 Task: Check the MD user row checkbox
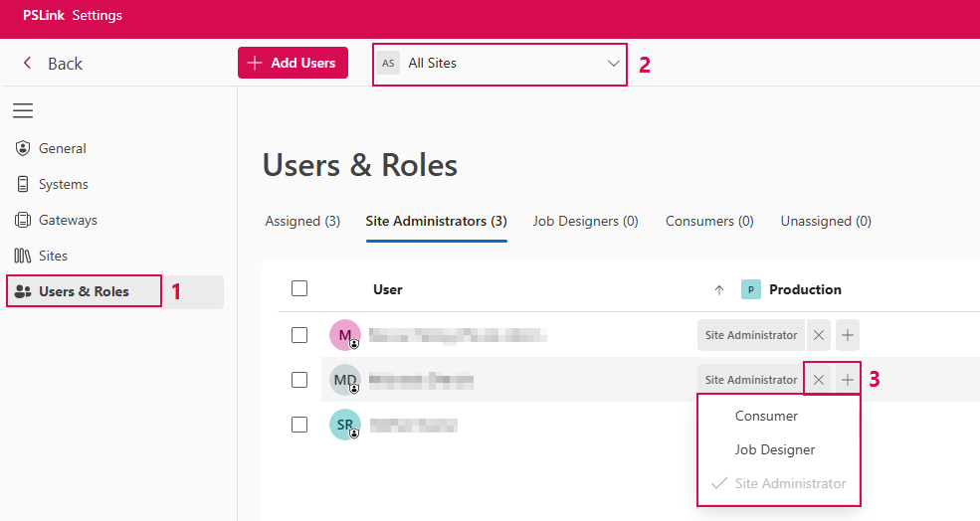(299, 380)
